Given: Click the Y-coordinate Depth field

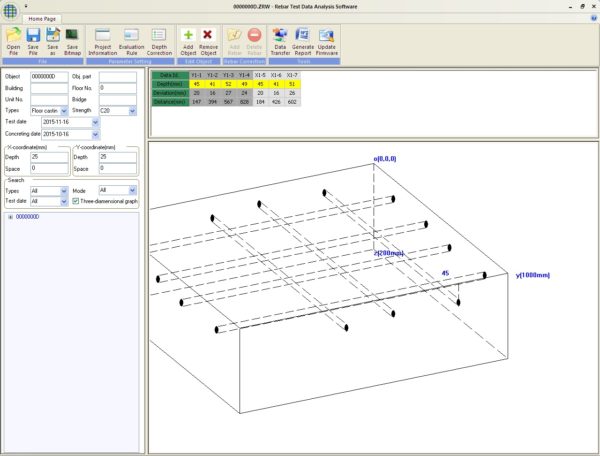Looking at the screenshot, I should 117,157.
